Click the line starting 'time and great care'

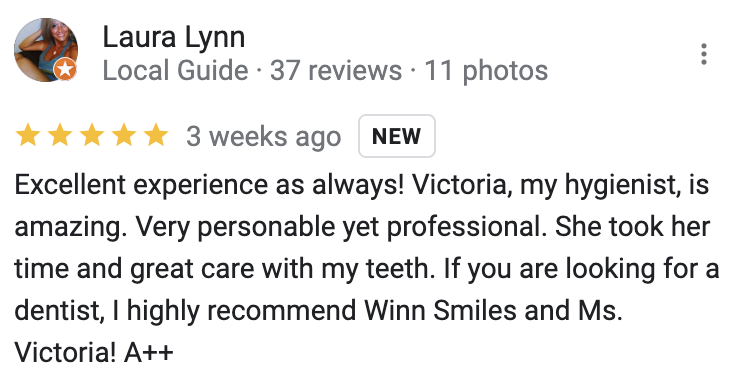[x=367, y=268]
